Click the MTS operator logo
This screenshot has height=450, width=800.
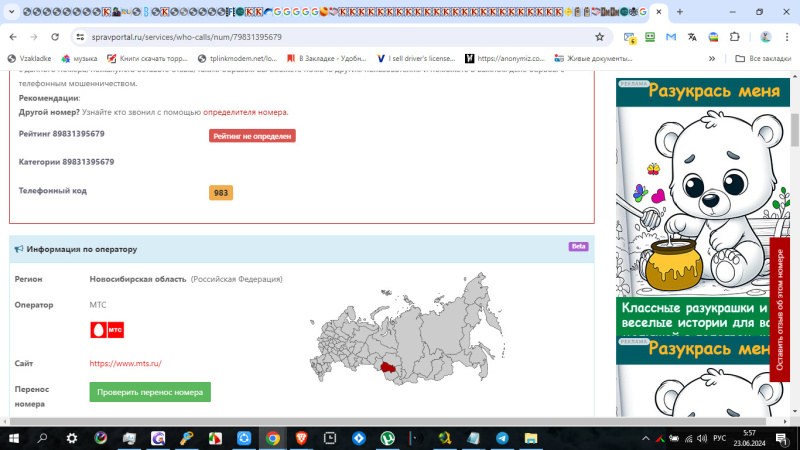coord(107,330)
